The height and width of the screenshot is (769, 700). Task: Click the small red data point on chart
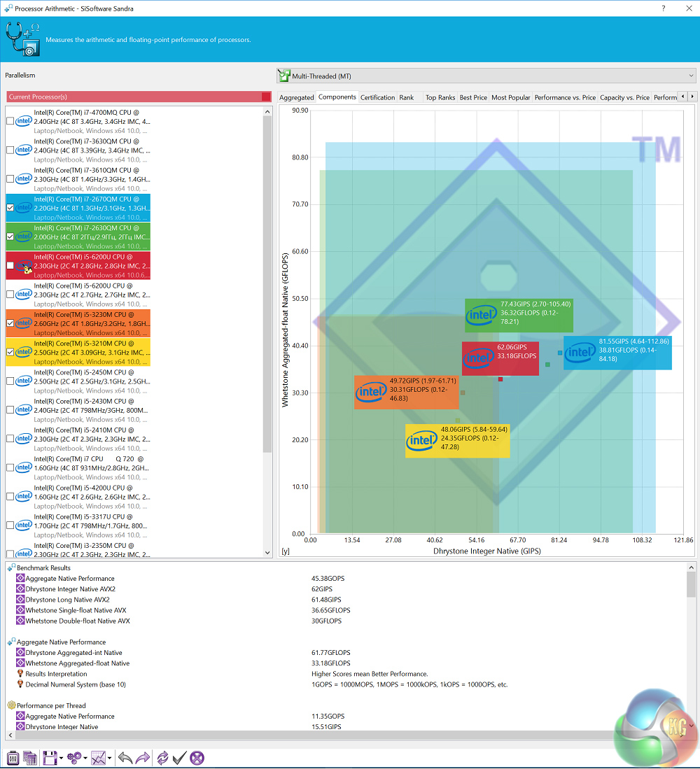[500, 379]
